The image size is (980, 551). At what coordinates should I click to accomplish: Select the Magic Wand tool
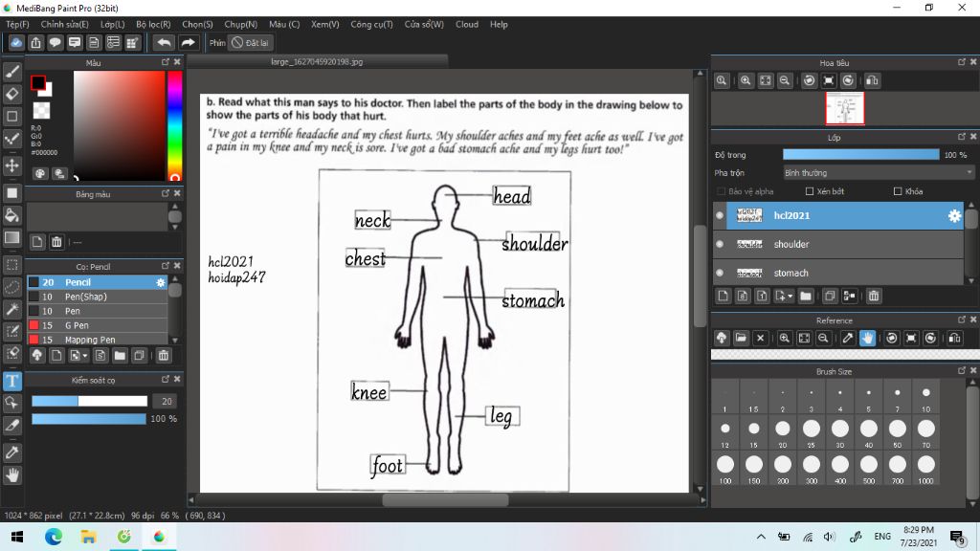tap(11, 309)
